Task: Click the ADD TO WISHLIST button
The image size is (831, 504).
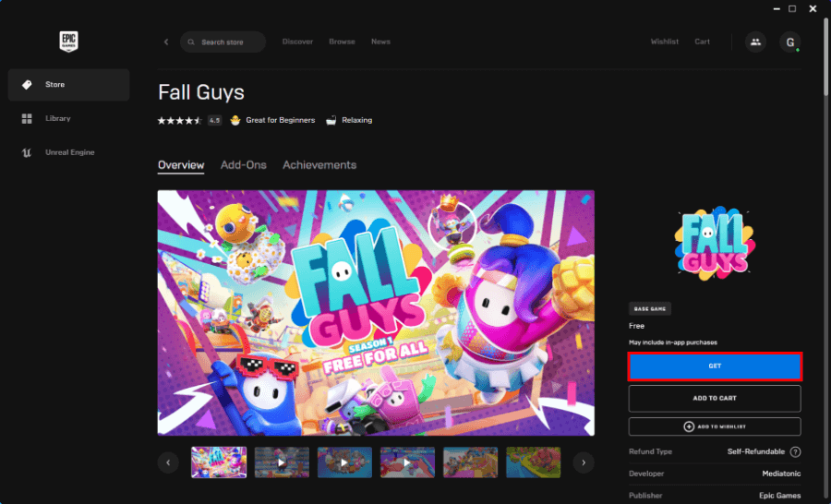Action: coord(715,426)
